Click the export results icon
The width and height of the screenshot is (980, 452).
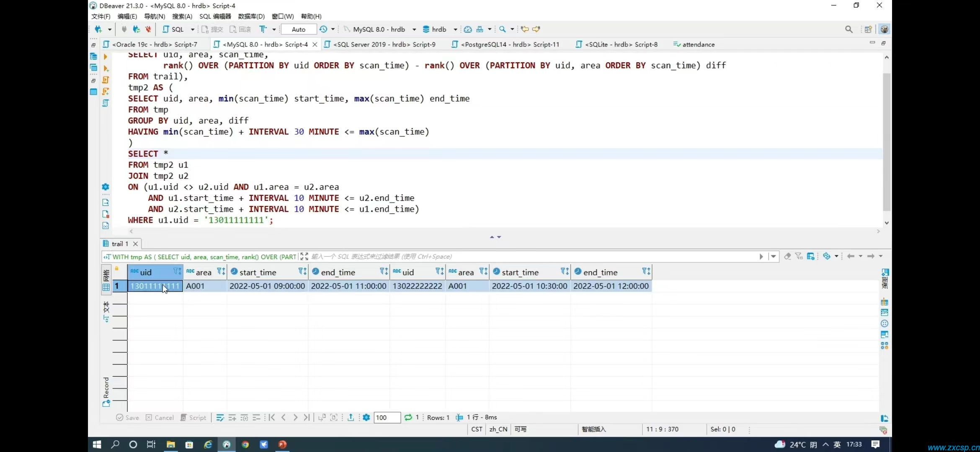pos(351,417)
